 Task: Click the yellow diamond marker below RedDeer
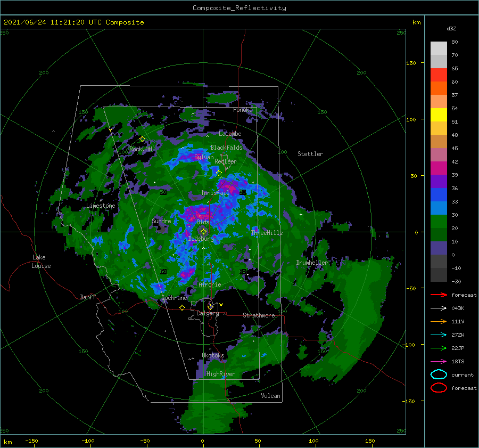click(219, 173)
